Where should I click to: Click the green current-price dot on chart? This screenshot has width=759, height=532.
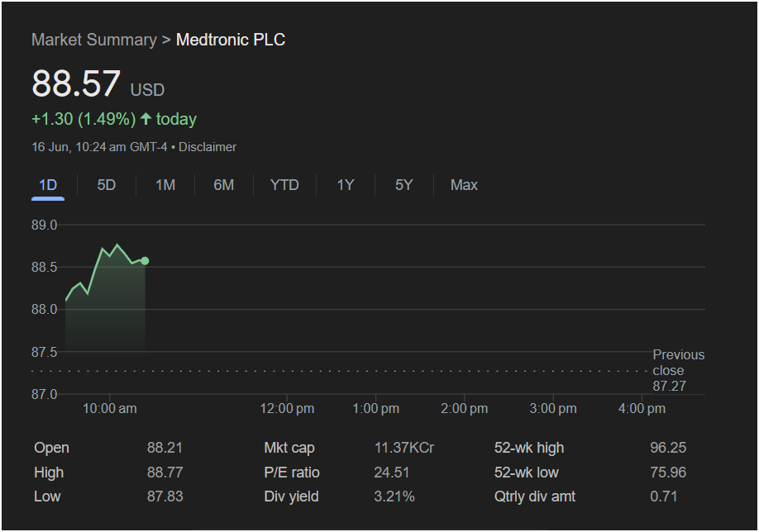tap(144, 261)
